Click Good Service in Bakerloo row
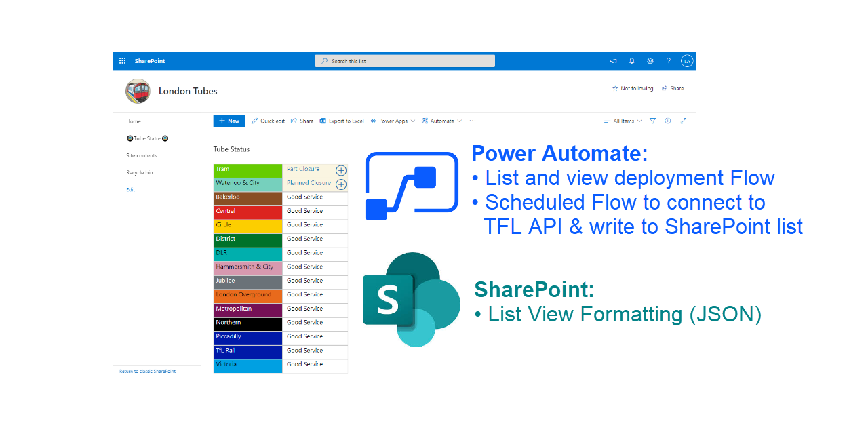The width and height of the screenshot is (868, 434). [x=304, y=197]
